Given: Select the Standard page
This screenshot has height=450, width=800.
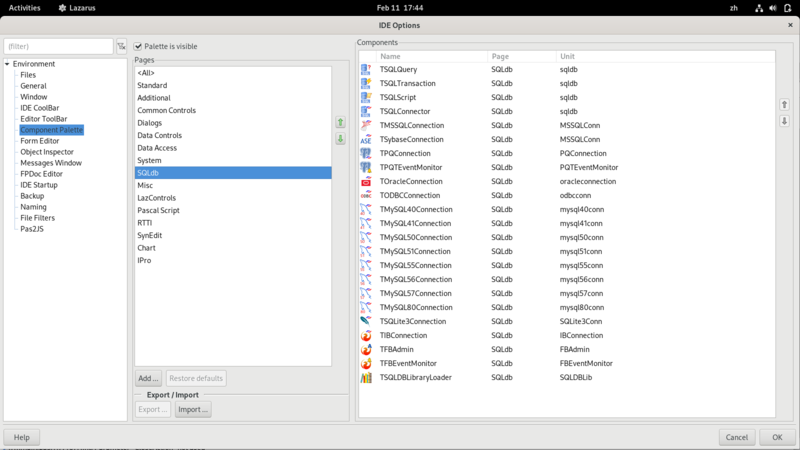Looking at the screenshot, I should coord(233,85).
